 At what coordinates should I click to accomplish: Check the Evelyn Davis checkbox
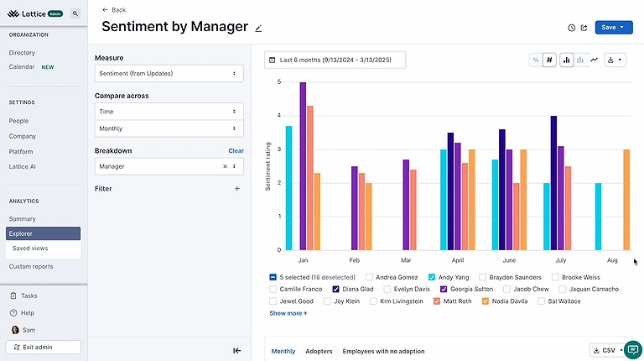(x=387, y=289)
